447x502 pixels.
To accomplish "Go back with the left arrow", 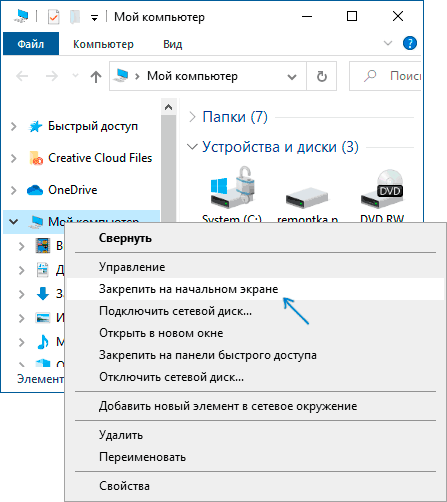I will [x=22, y=76].
